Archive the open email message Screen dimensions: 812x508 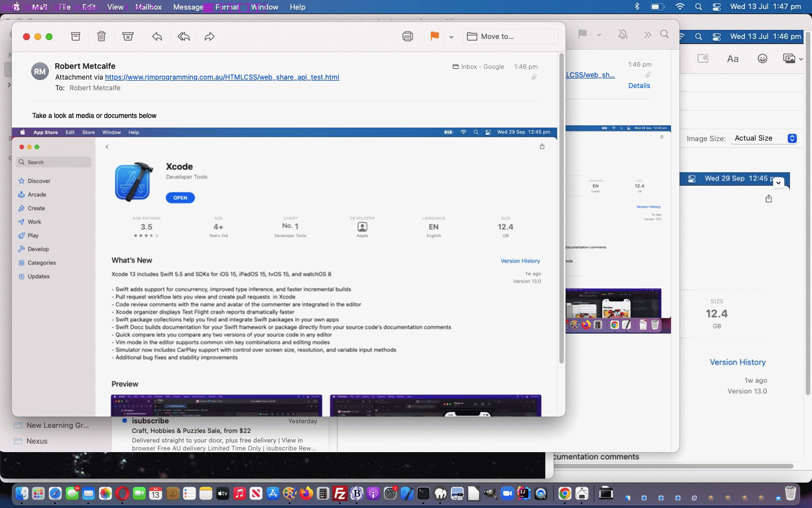76,36
